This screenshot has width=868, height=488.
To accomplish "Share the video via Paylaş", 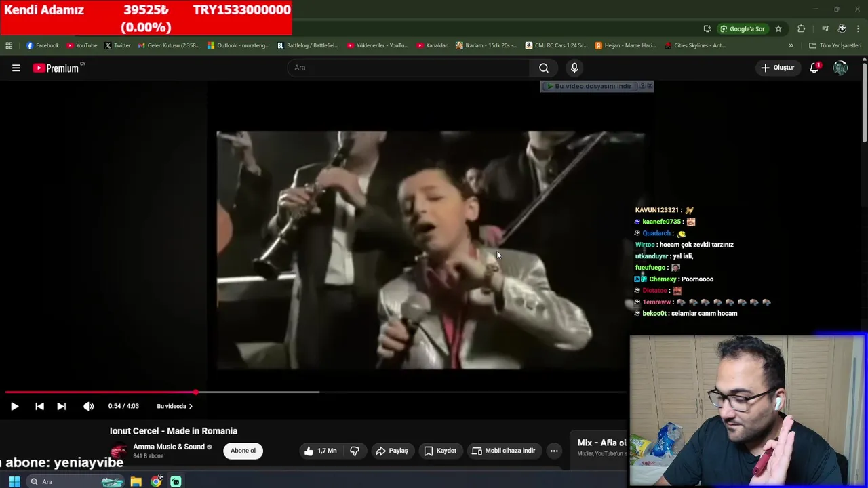I will [x=391, y=451].
